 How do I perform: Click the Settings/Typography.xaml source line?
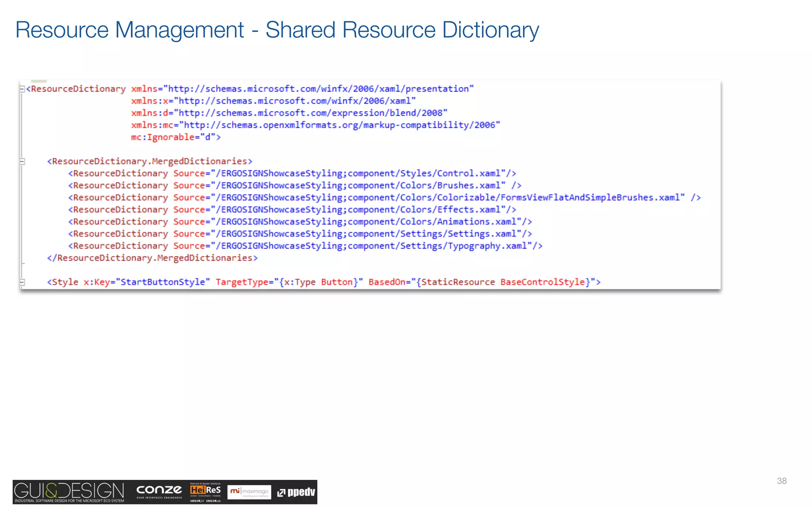[x=305, y=246]
